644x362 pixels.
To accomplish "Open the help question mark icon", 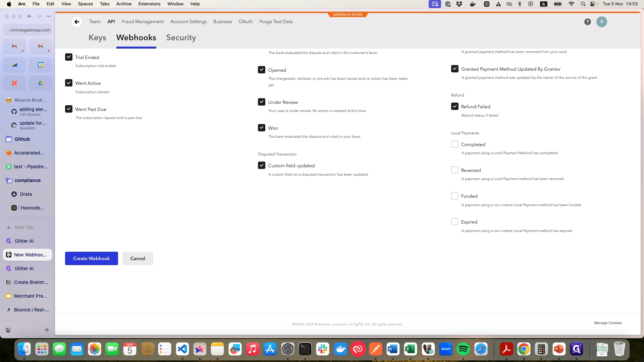I will point(587,22).
